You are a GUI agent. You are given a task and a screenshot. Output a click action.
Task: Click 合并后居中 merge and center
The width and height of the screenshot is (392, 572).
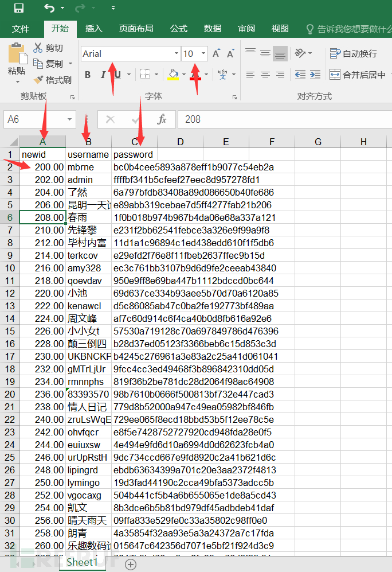(x=358, y=75)
